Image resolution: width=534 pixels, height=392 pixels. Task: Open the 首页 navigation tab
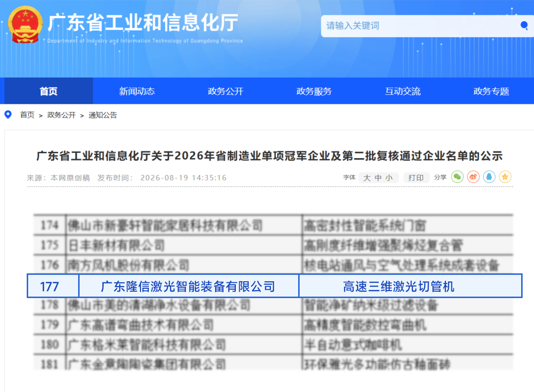click(48, 91)
